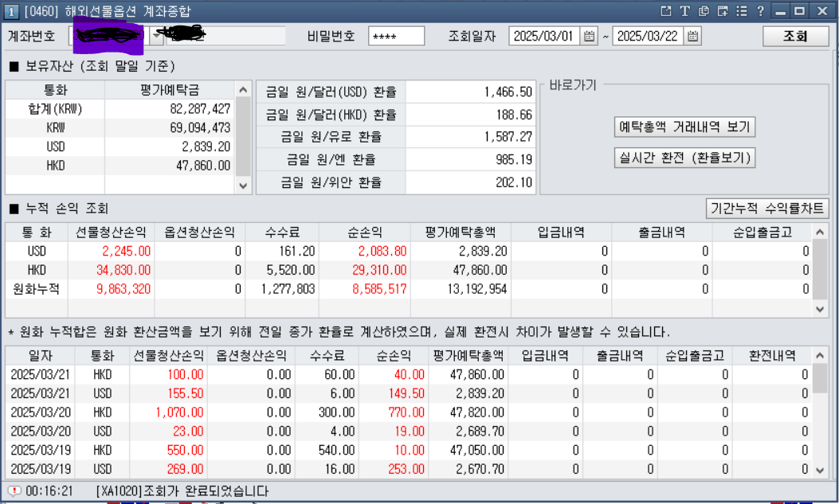839x504 pixels.
Task: Click HKD fee value 5,520.00
Action: coord(291,270)
